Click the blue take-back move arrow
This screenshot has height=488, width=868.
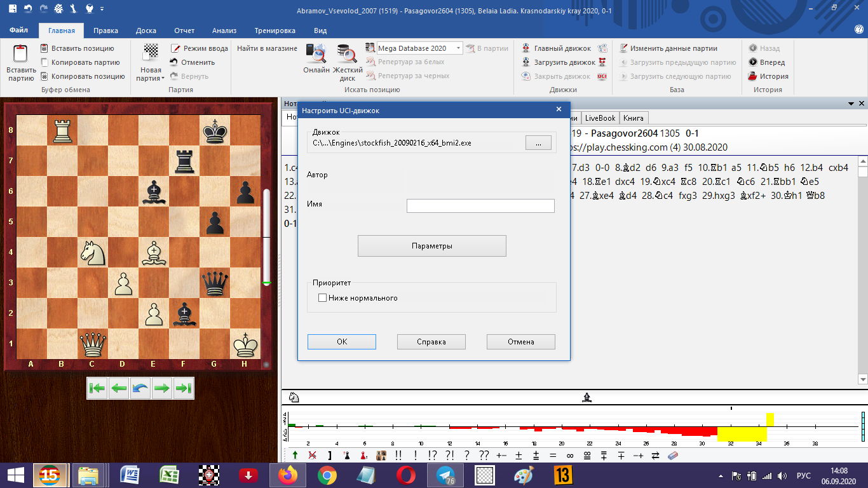140,388
